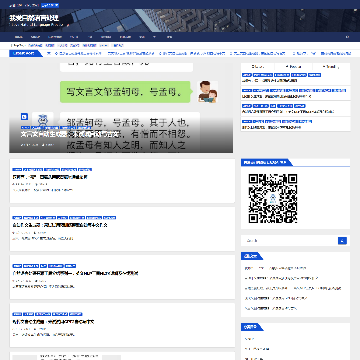Viewport: 360px width, 360px height.
Task: Open the 我爱自然语言处理 site title link
Action: (x=34, y=18)
